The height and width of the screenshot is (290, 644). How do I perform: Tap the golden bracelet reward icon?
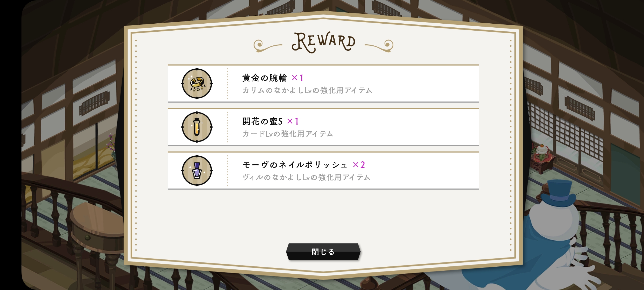click(197, 84)
